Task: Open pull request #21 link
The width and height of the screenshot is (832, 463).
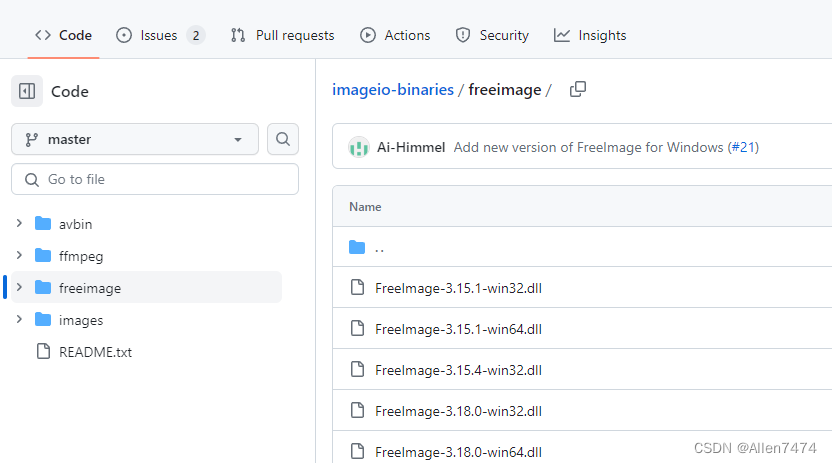Action: point(745,147)
